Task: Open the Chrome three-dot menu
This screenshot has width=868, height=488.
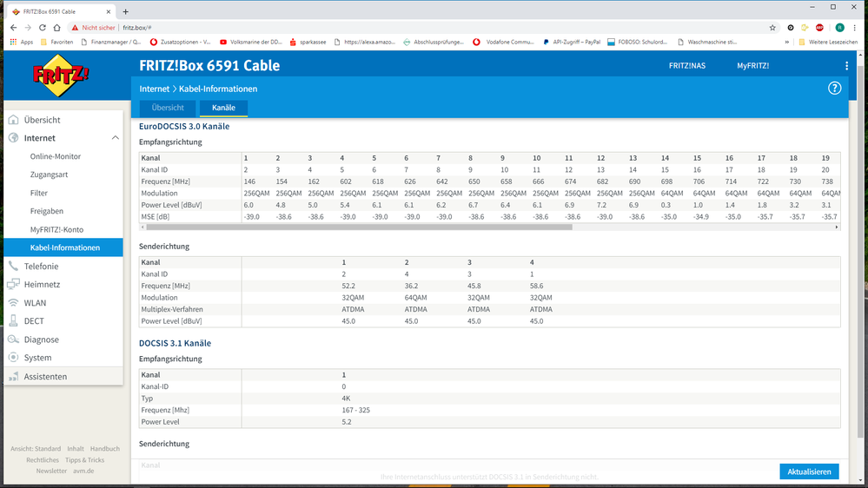Action: pyautogui.click(x=854, y=28)
